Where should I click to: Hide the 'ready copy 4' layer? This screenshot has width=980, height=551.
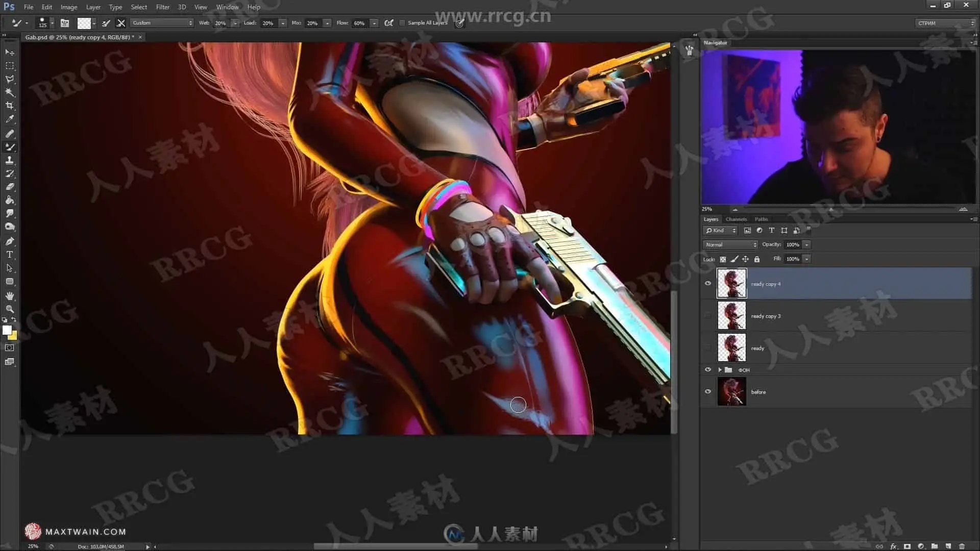click(x=708, y=283)
